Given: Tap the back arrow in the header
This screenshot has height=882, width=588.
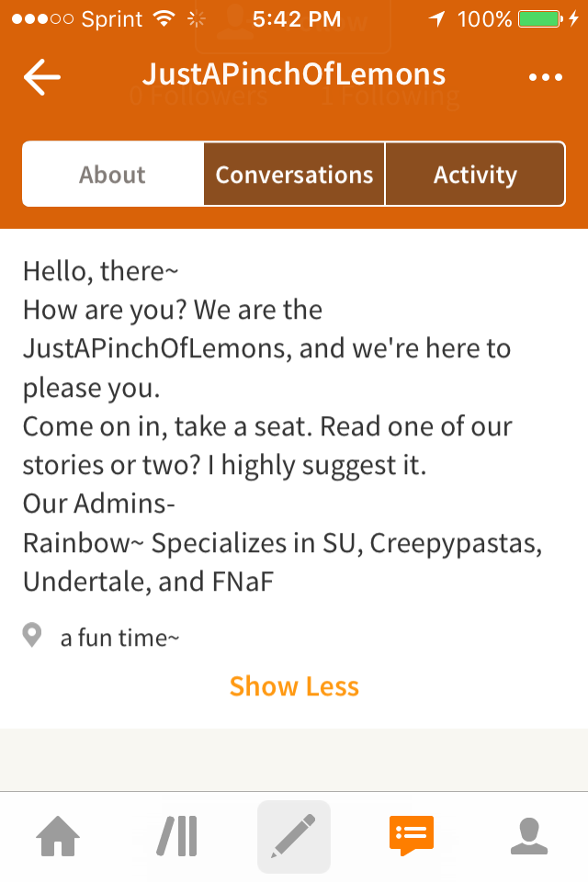Looking at the screenshot, I should pos(41,77).
